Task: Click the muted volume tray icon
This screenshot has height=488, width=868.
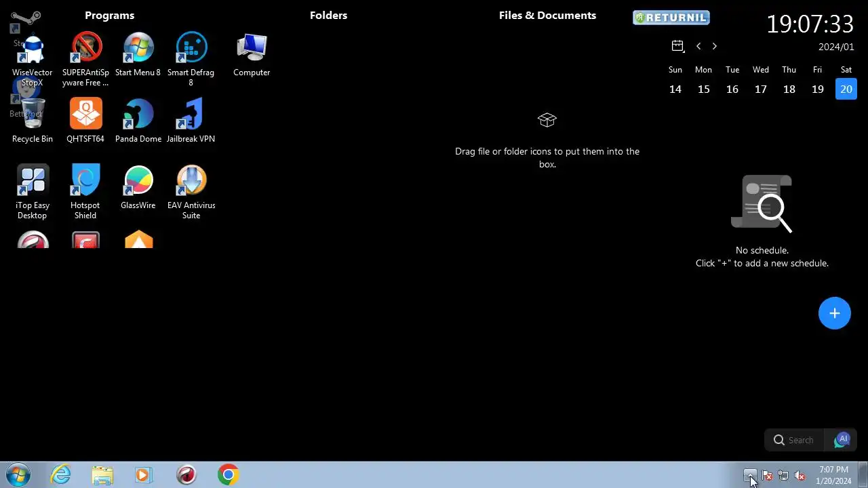Action: tap(800, 476)
